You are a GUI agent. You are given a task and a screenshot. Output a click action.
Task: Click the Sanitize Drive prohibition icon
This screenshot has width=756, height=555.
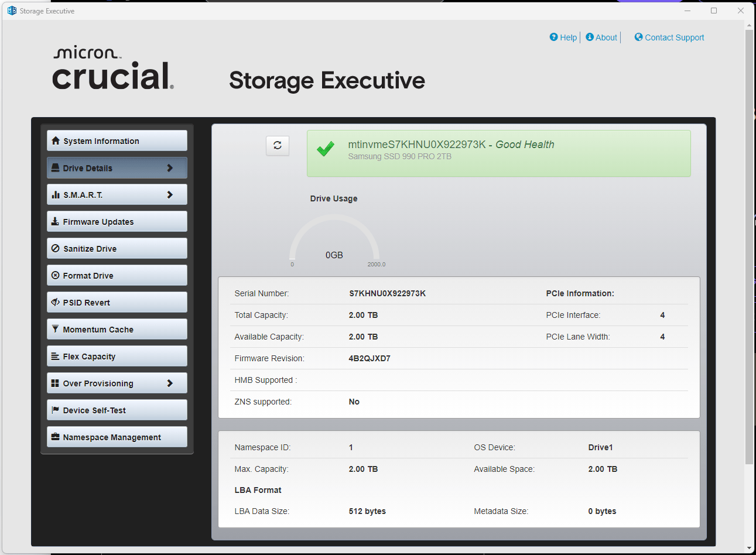click(x=56, y=248)
